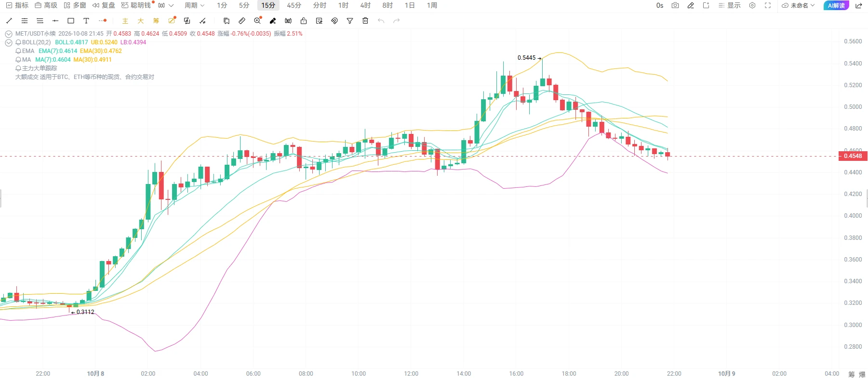Viewport: 868px width, 380px height.
Task: Click the AI解读 button
Action: [836, 5]
